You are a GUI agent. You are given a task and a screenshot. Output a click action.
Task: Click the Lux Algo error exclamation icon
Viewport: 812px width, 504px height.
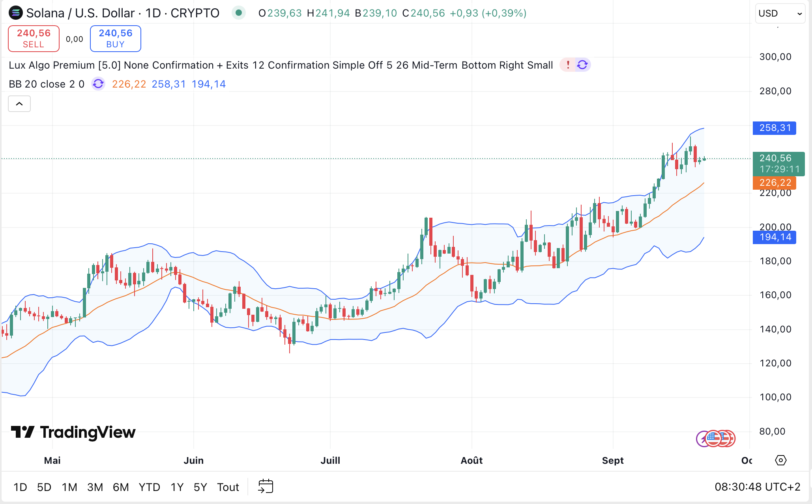click(568, 65)
